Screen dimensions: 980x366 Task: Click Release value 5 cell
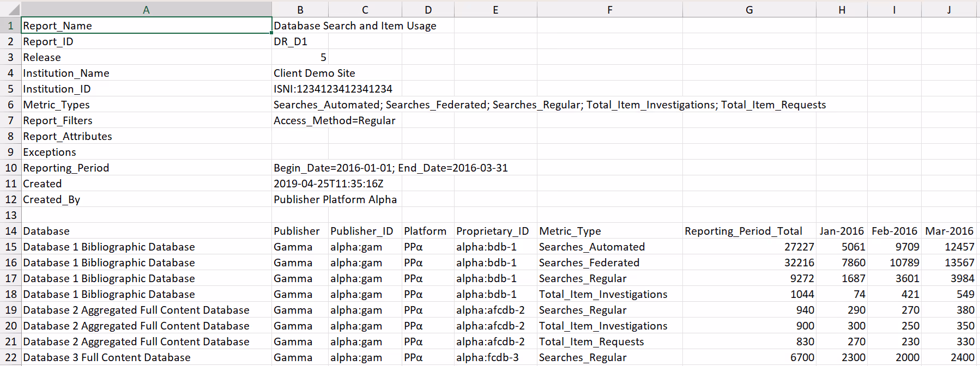coord(300,57)
